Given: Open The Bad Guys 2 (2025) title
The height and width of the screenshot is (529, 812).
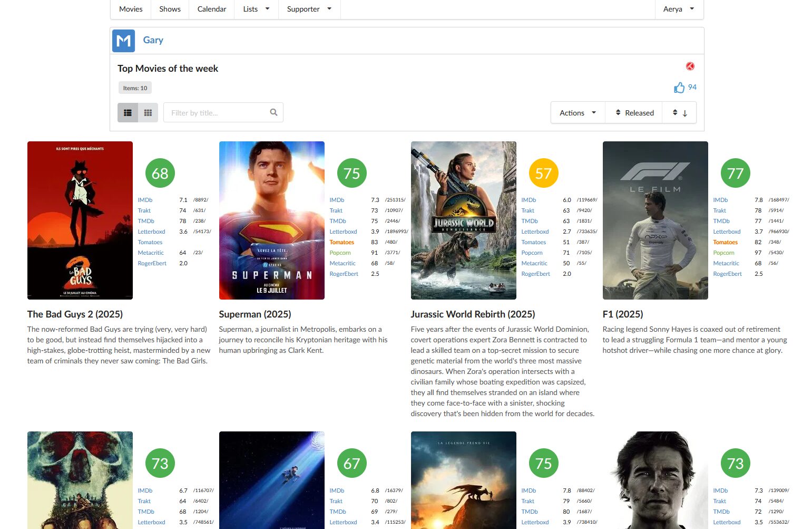Looking at the screenshot, I should 75,314.
